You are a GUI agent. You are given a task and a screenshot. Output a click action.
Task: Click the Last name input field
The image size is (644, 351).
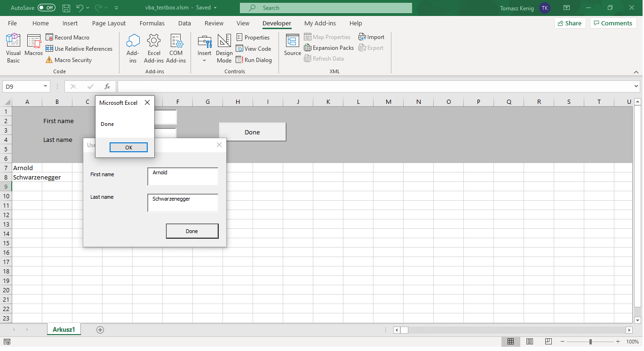[x=183, y=202]
